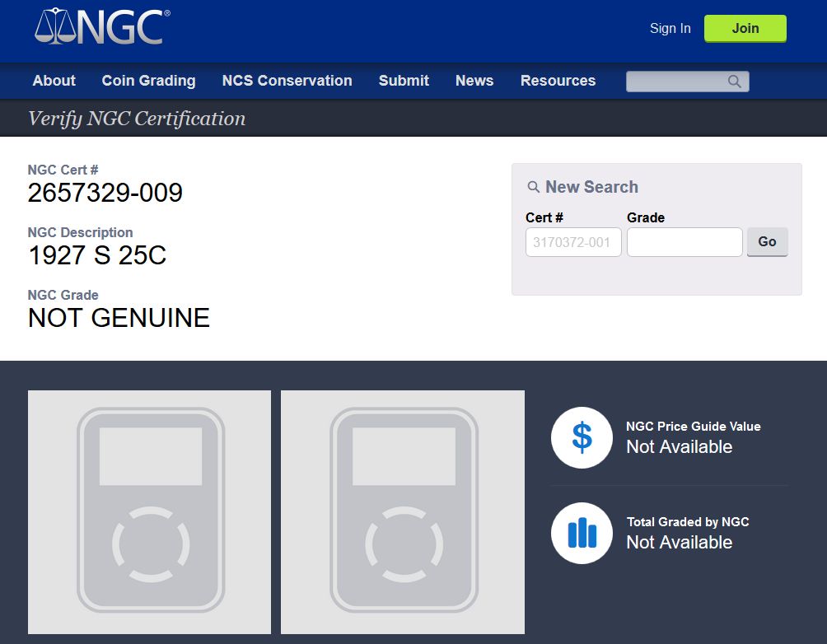Open the News menu
Image resolution: width=827 pixels, height=644 pixels.
pos(474,81)
